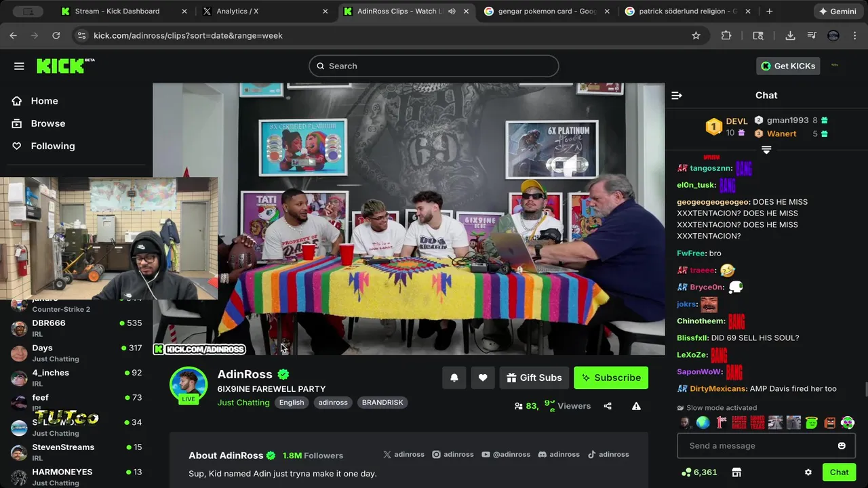This screenshot has width=868, height=488.
Task: Open the chat shop storefront icon
Action: pyautogui.click(x=736, y=472)
